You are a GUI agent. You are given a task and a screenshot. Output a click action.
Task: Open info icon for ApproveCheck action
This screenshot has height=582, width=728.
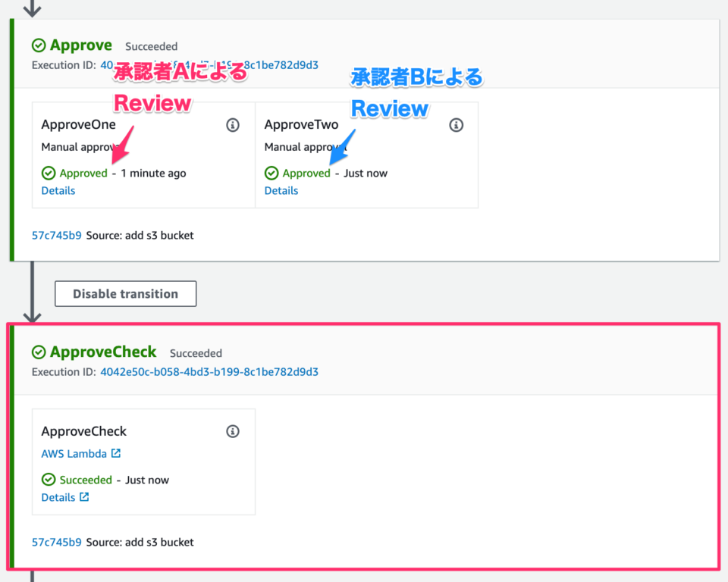233,431
